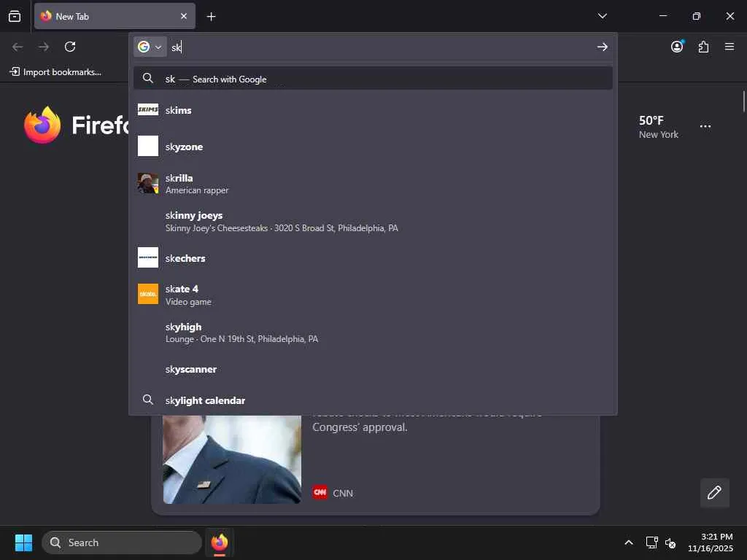Open Google search engine selector dropdown
Image resolution: width=747 pixels, height=560 pixels.
pyautogui.click(x=150, y=47)
